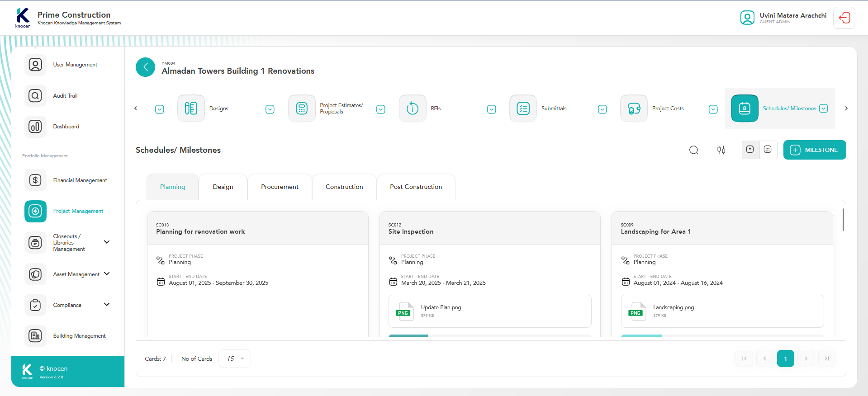This screenshot has width=868, height=396.
Task: Switch to chart view toggle
Action: (x=768, y=150)
